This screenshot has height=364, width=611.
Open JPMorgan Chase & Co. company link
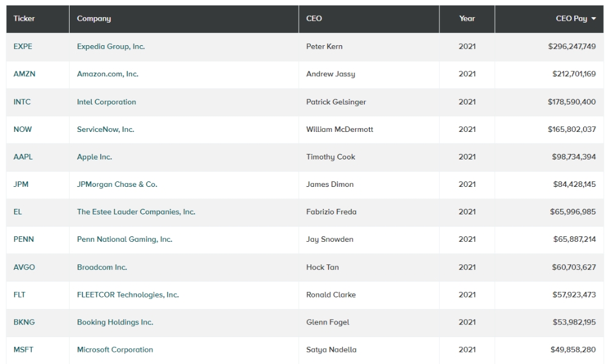pyautogui.click(x=117, y=184)
